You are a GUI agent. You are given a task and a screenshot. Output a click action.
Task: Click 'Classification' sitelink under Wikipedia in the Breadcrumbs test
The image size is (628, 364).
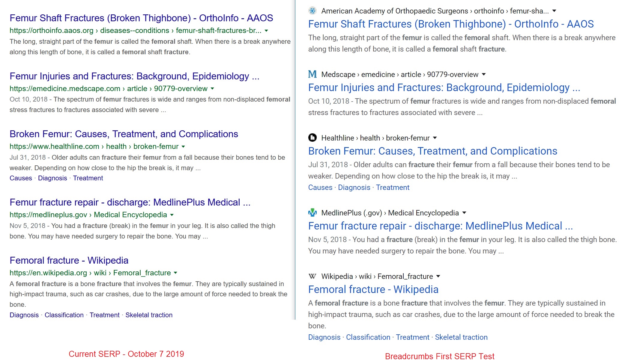click(x=368, y=337)
